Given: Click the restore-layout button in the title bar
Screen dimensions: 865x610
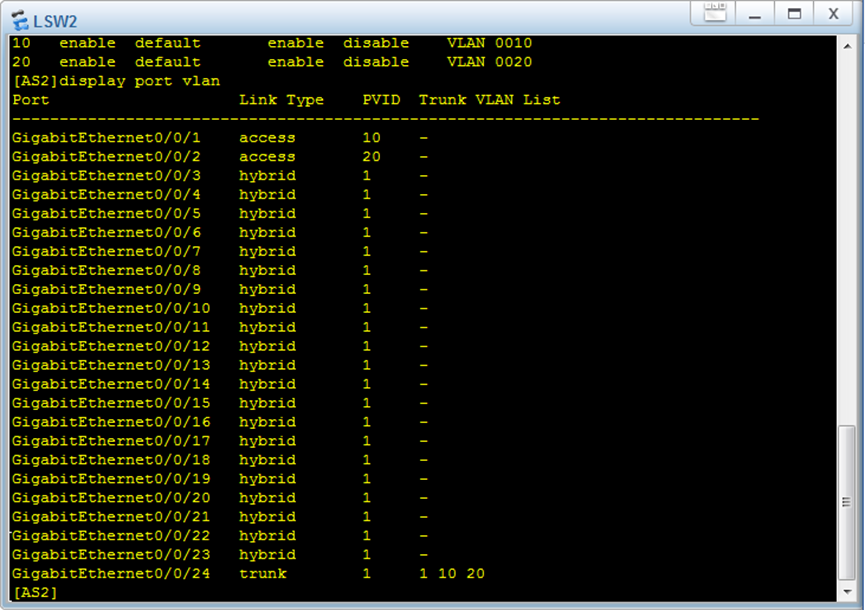Looking at the screenshot, I should (x=715, y=13).
